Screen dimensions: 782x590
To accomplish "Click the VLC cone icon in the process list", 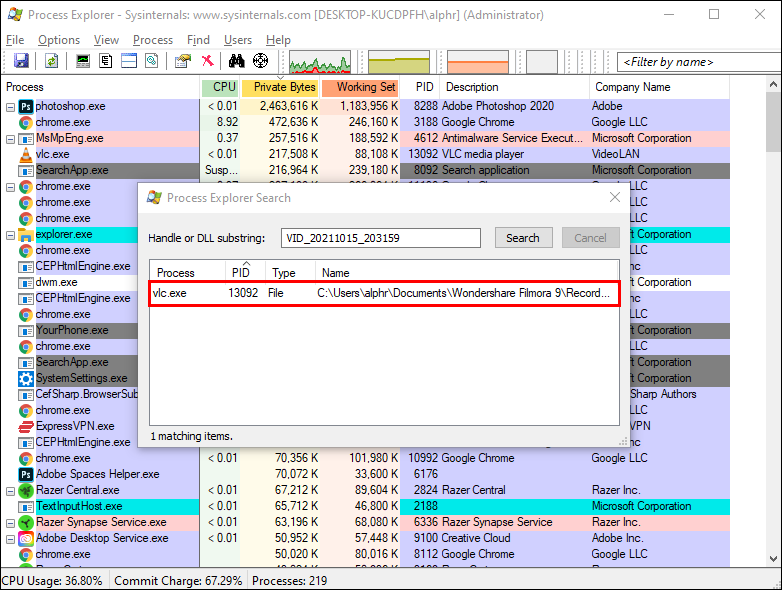I will [26, 154].
